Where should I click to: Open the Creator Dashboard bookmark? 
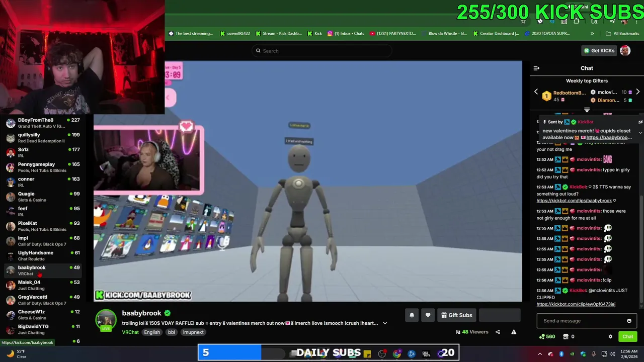coord(496,34)
